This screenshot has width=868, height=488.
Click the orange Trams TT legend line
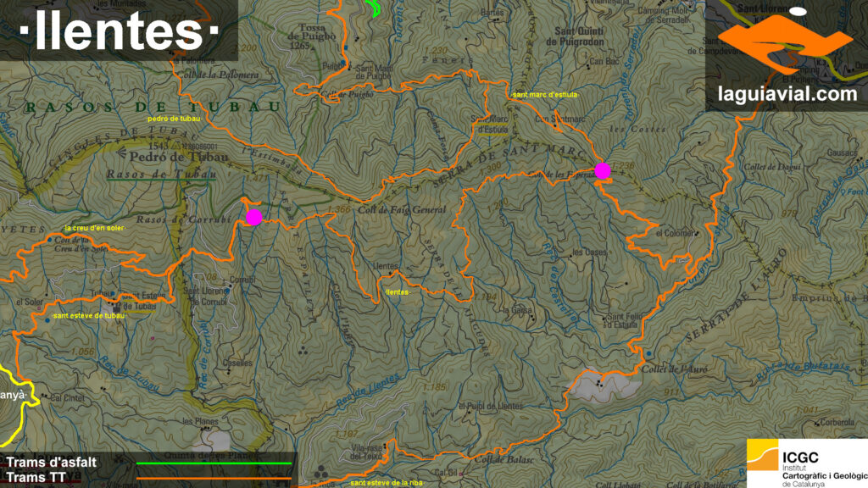pyautogui.click(x=214, y=480)
